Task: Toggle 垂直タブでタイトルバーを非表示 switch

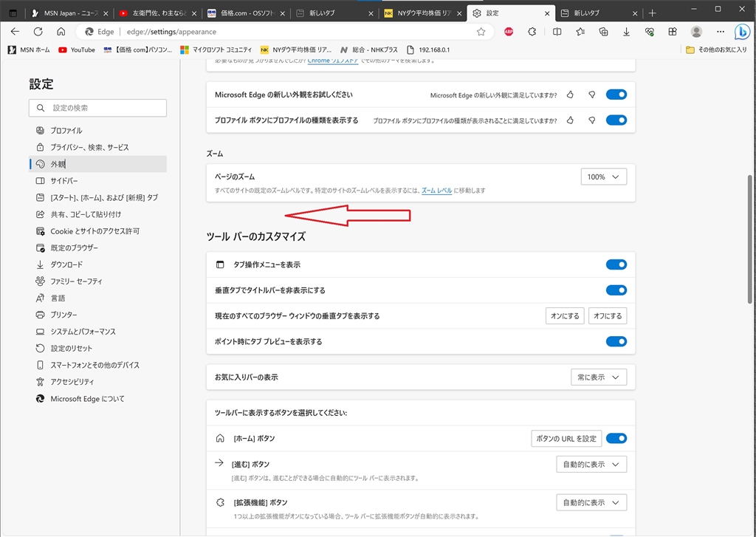Action: [x=616, y=290]
